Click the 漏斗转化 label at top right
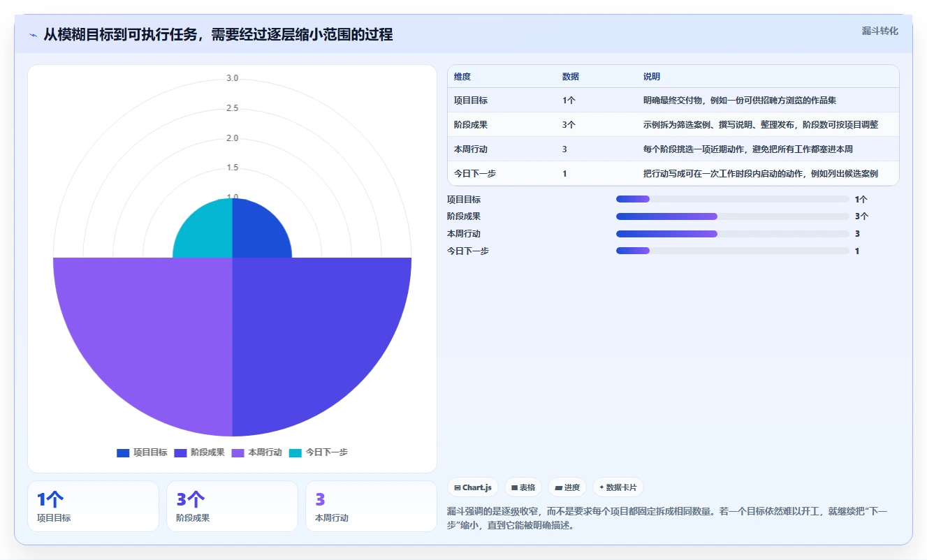Image resolution: width=927 pixels, height=560 pixels. [x=879, y=31]
